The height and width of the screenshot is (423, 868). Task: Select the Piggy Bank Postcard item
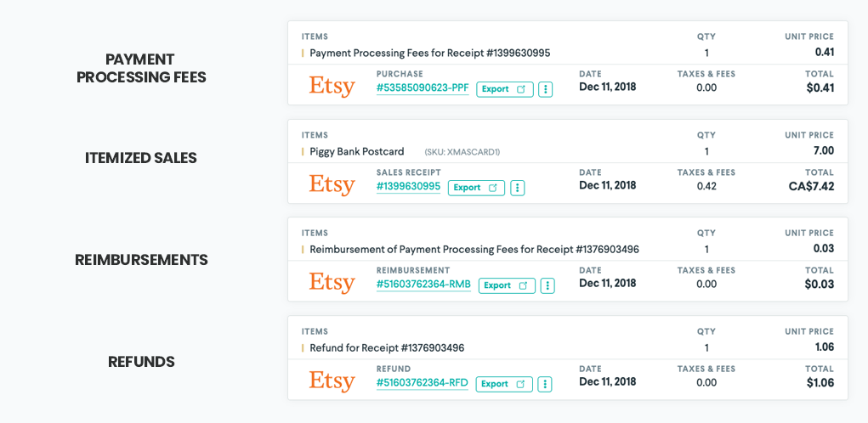tap(357, 151)
